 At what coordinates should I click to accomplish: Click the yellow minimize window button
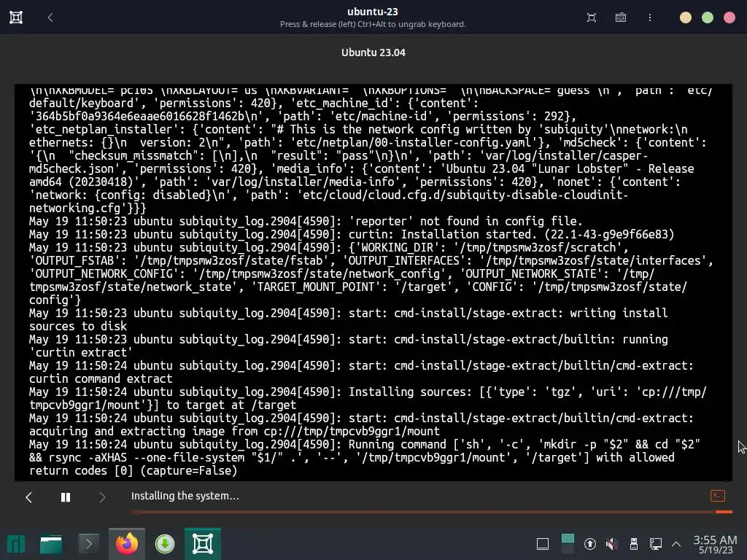(686, 17)
